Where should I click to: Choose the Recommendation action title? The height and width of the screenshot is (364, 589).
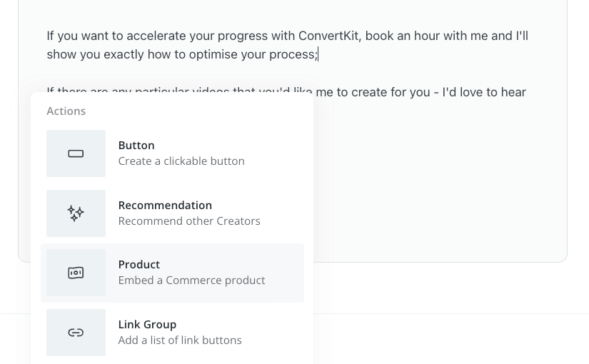coord(165,205)
